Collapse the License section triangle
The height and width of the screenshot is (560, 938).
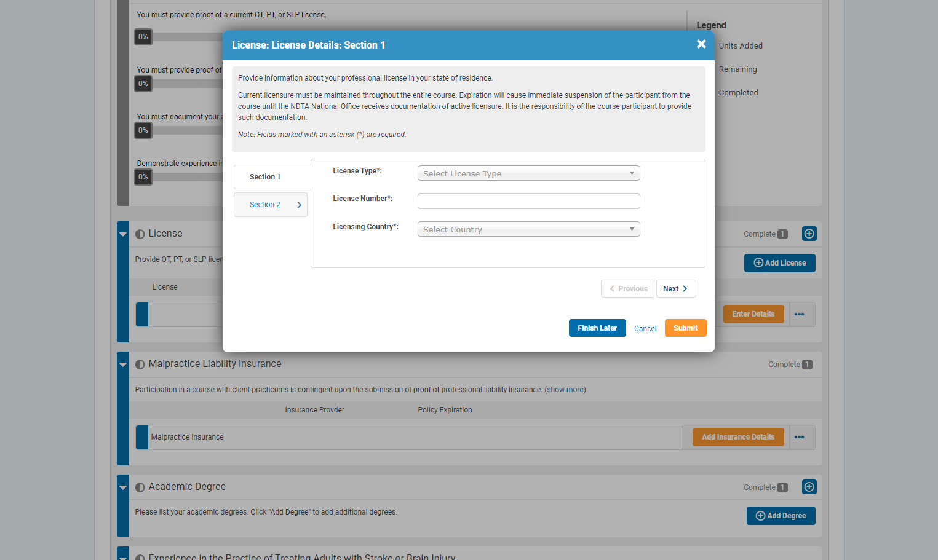[123, 234]
